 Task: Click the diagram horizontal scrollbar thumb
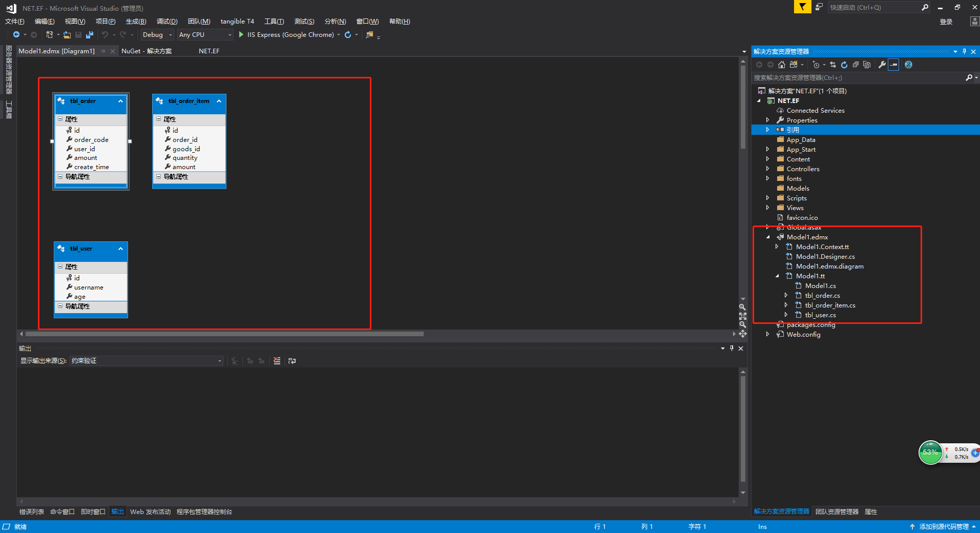coord(225,334)
